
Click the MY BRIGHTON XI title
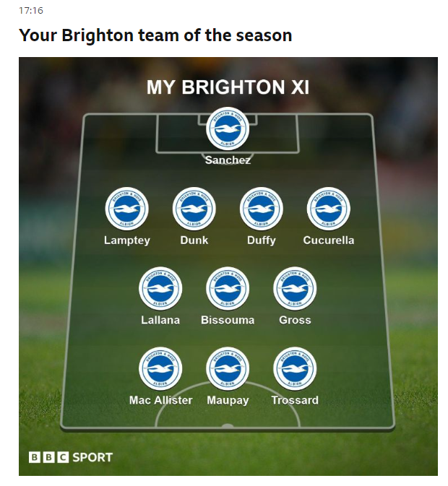[228, 87]
